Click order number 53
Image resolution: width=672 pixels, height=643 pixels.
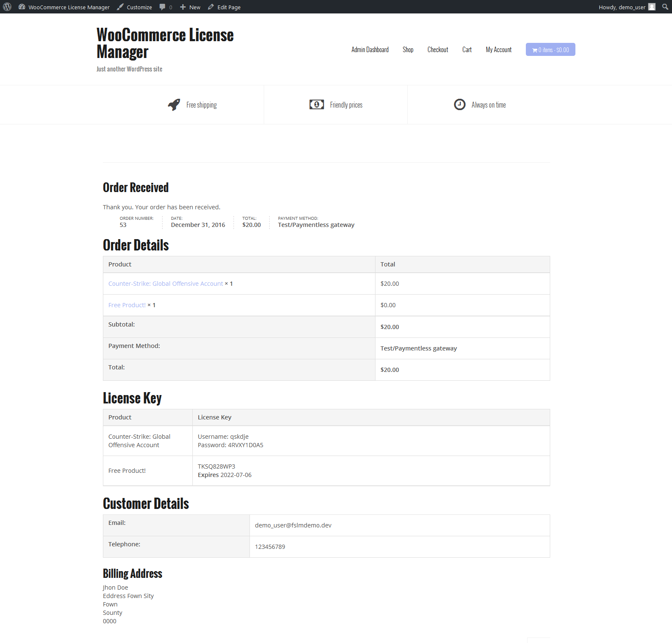123,225
